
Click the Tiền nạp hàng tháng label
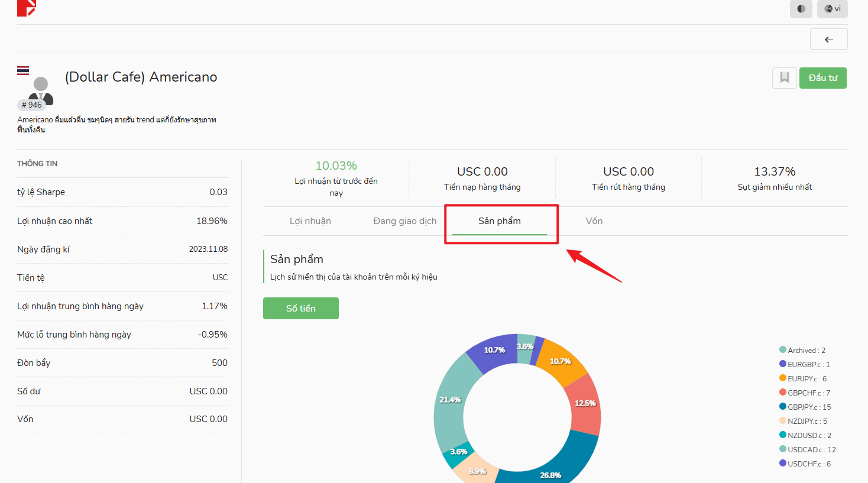[x=482, y=187]
